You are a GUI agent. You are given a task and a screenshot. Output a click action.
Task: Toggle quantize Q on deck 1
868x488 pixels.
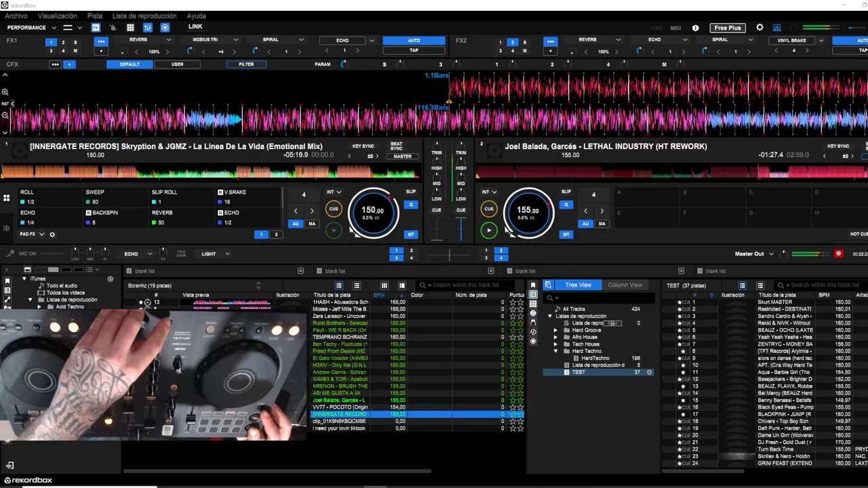tap(411, 204)
